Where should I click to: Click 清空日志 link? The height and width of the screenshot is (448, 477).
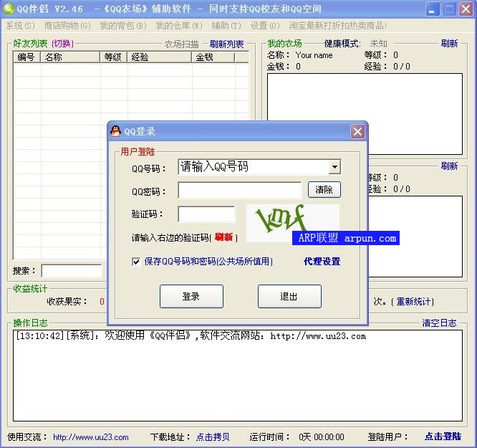pos(439,323)
